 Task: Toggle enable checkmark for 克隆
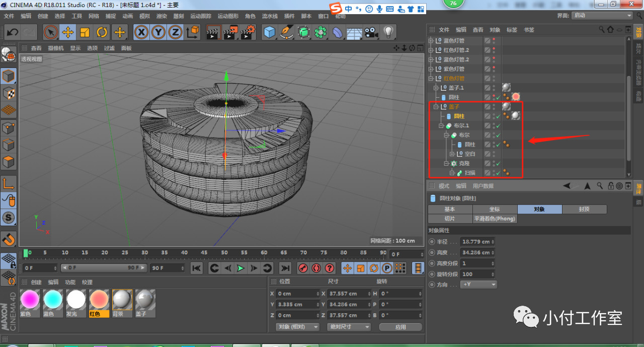[498, 164]
